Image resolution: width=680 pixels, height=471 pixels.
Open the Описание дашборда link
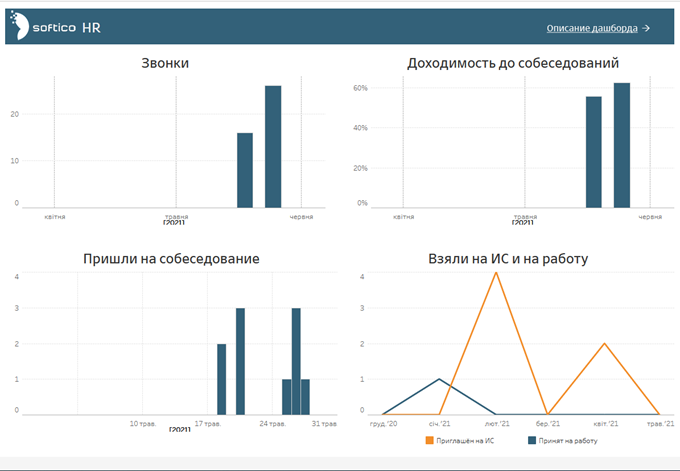(591, 29)
